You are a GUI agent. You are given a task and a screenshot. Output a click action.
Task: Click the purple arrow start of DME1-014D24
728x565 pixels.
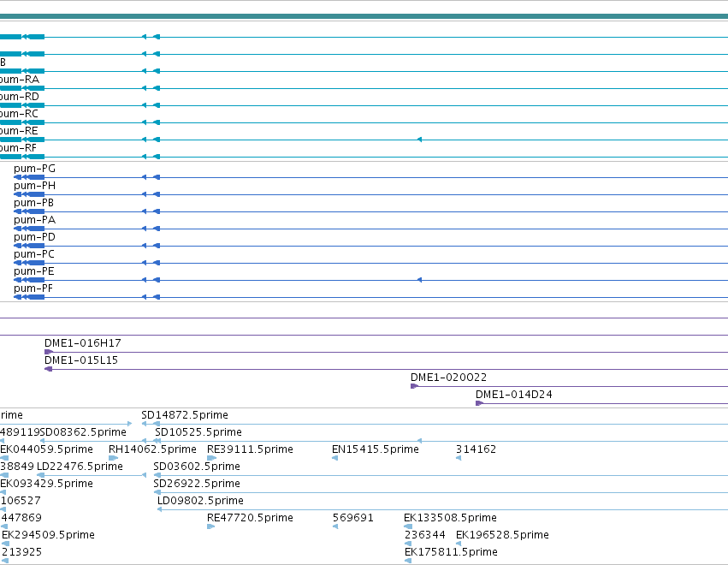[x=479, y=403]
